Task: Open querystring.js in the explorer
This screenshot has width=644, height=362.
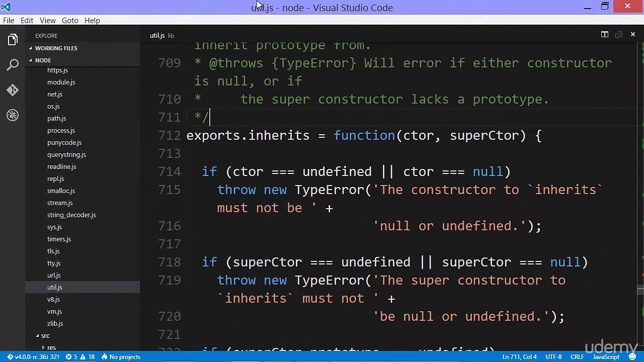Action: point(66,155)
